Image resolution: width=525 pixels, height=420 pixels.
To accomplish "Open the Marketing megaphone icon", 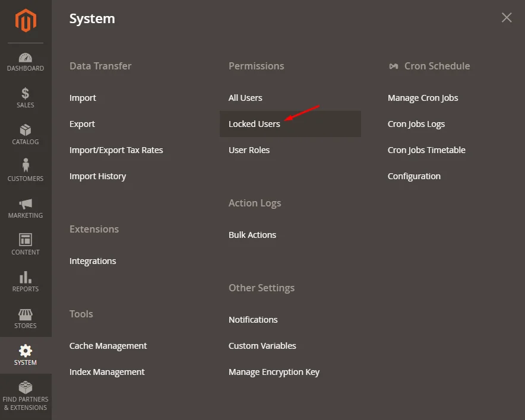I will click(26, 204).
